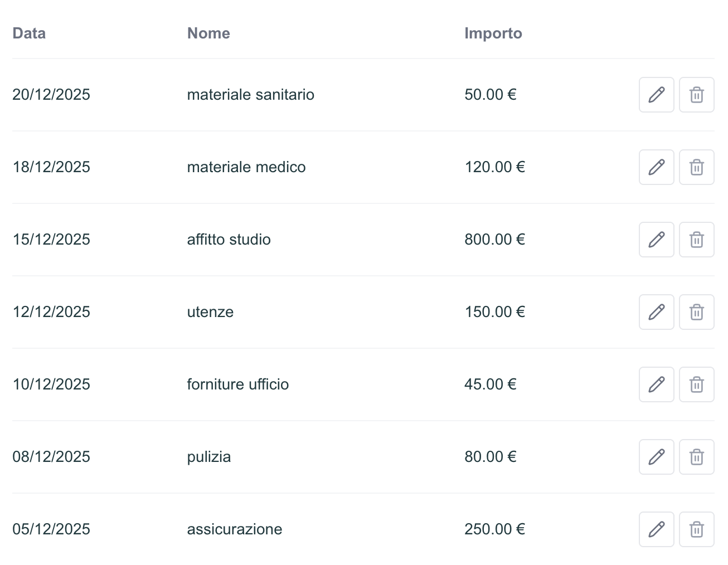Remove the affitto studio expense via trash icon
Screen dimensions: 728x565
696,240
